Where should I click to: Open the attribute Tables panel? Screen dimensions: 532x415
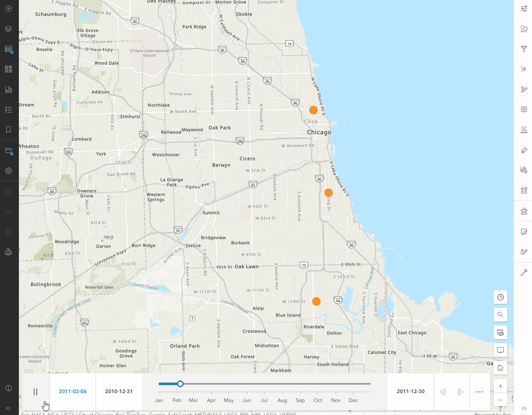[x=8, y=49]
